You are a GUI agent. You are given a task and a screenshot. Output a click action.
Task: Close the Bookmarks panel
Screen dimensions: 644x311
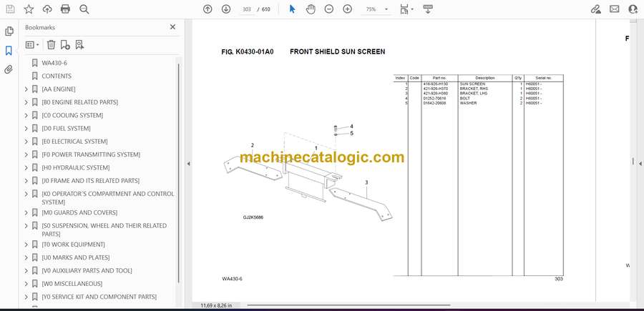pos(172,26)
